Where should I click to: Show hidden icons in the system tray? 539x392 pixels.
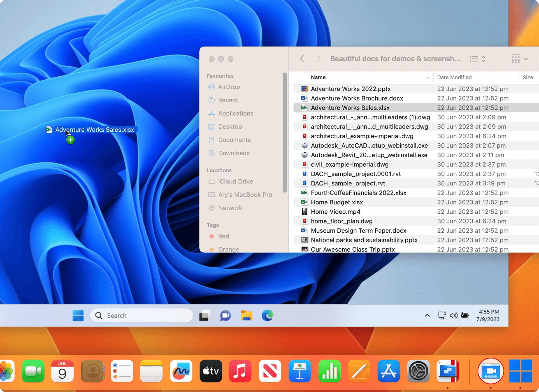(x=427, y=316)
